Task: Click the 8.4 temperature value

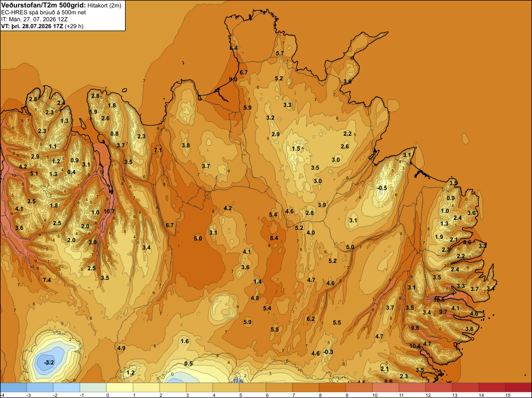Action: click(274, 238)
